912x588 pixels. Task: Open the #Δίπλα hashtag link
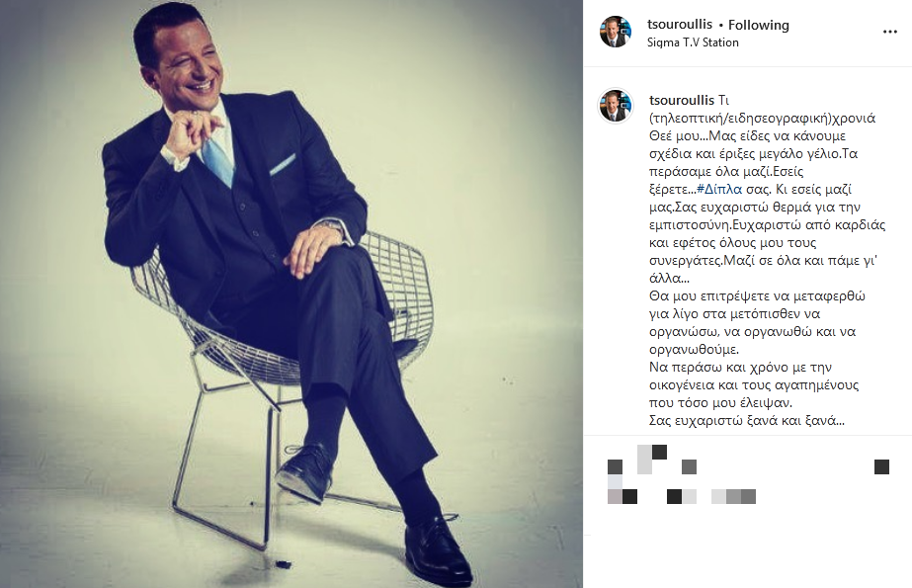point(719,189)
